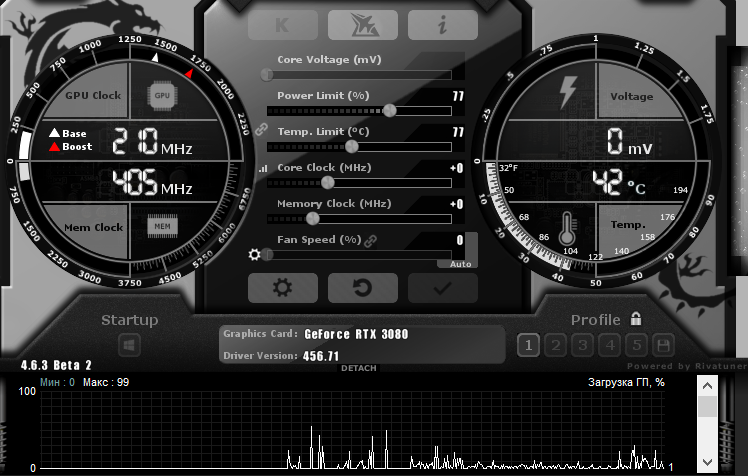Click DETACH to undock the monitoring graph

click(x=359, y=368)
